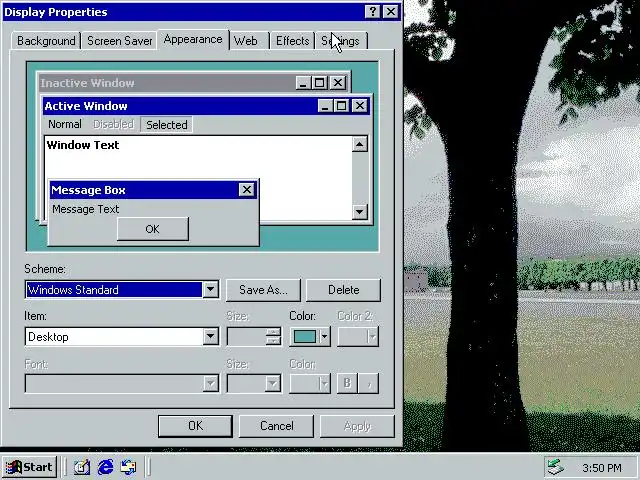Click the Show Desktop quick launch icon
The height and width of the screenshot is (480, 640).
[x=82, y=467]
